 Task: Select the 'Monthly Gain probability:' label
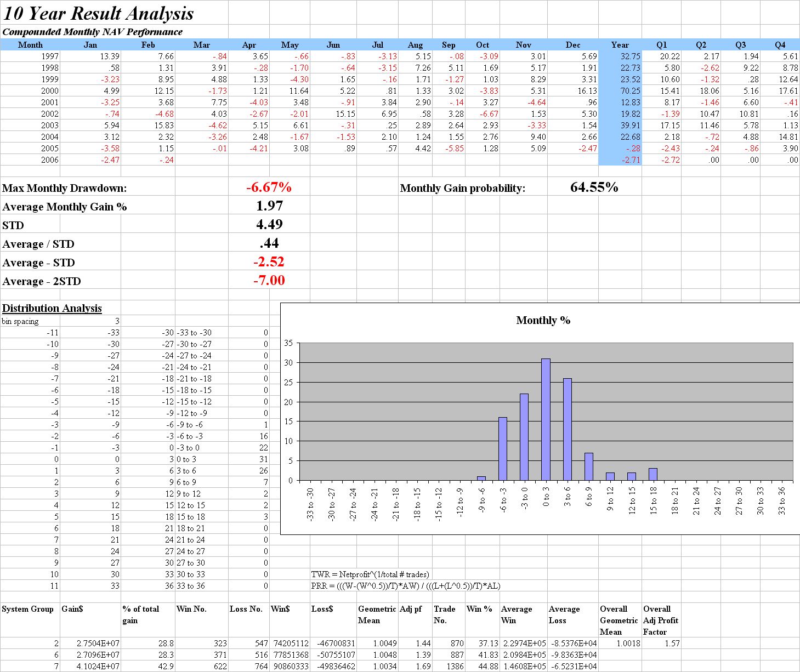[462, 188]
